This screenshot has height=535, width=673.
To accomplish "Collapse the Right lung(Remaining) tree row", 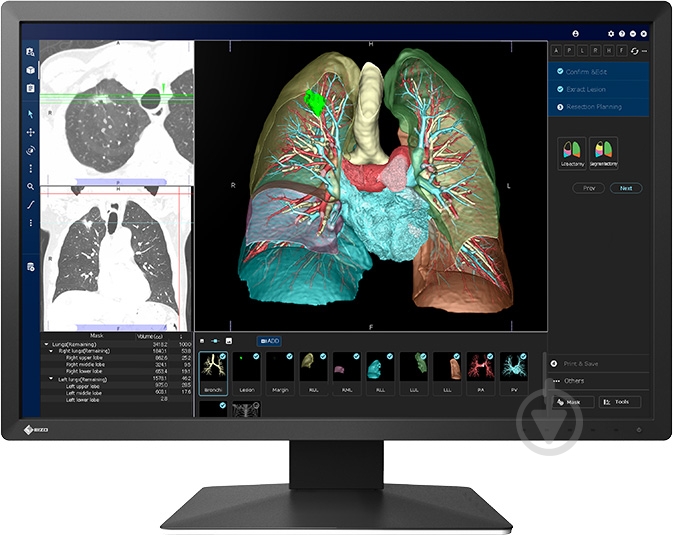I will point(51,351).
